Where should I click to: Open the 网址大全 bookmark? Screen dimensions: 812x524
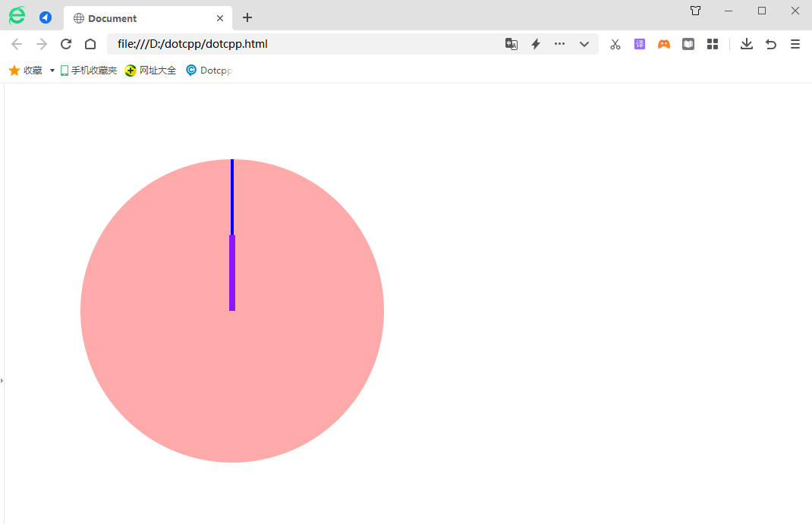(x=150, y=71)
